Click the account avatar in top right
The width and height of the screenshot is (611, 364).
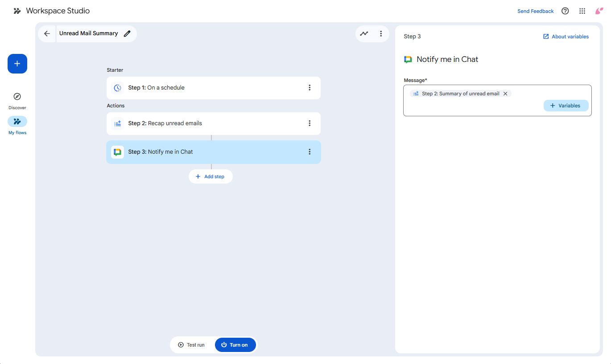point(599,11)
